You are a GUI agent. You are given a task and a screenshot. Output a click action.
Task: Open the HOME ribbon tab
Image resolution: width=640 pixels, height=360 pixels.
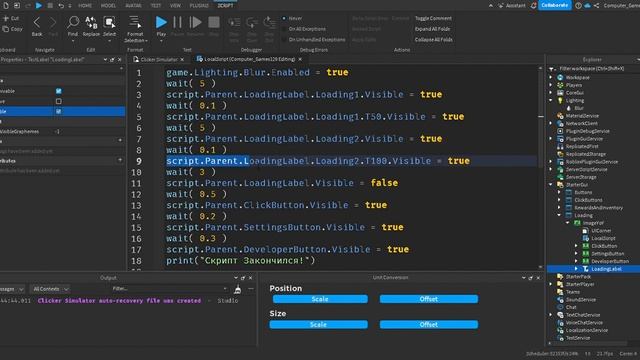click(x=85, y=5)
